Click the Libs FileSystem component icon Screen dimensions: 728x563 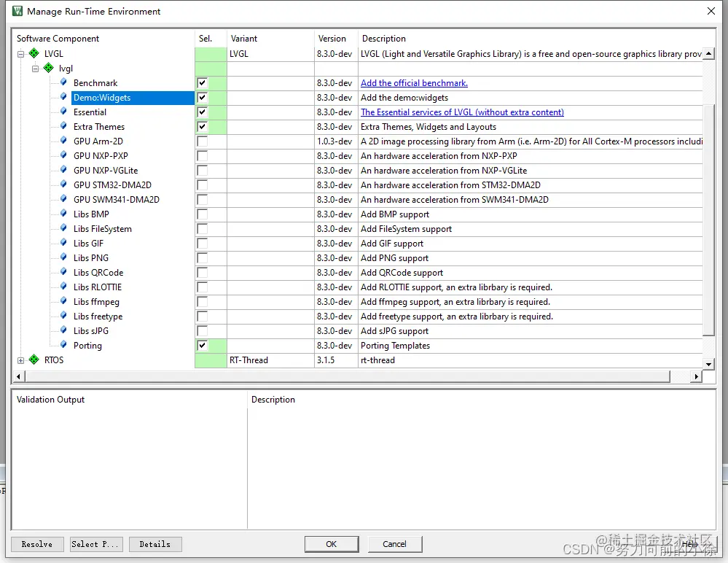(63, 228)
